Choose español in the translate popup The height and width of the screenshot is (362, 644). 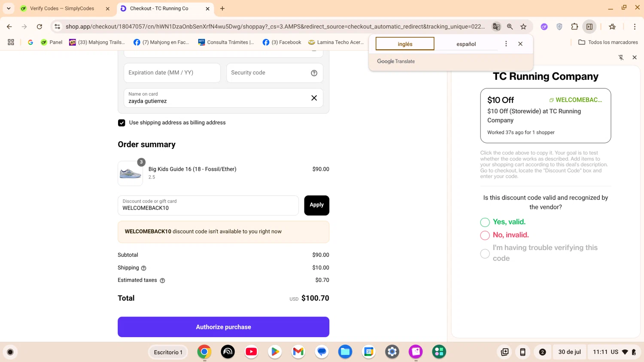point(466,44)
